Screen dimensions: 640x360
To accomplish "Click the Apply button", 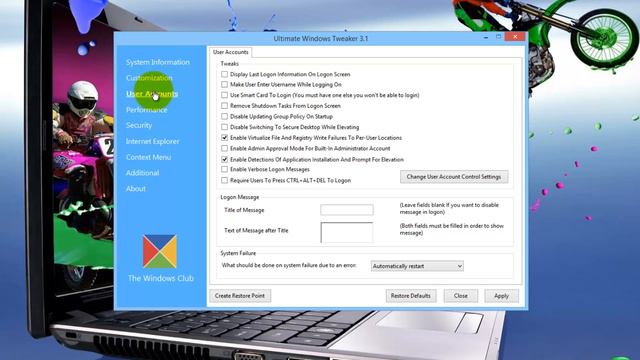I will coord(501,296).
